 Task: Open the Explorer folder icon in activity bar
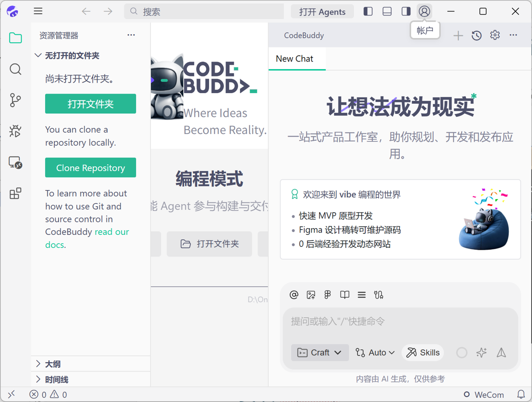coord(15,38)
